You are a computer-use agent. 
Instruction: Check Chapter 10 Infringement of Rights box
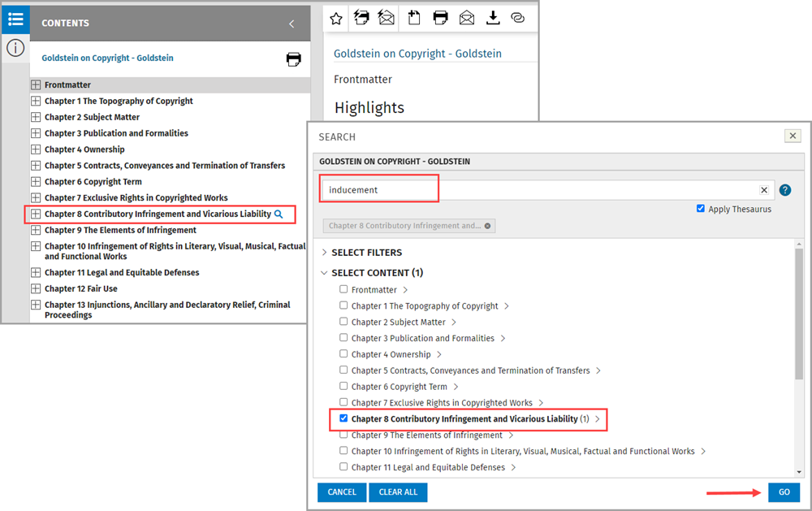pos(343,450)
